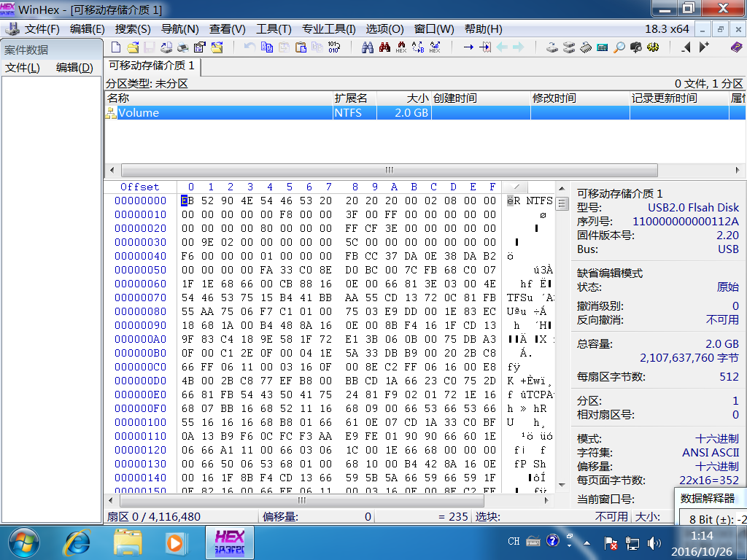Open the 导航(N) menu
The width and height of the screenshot is (747, 560).
point(179,29)
